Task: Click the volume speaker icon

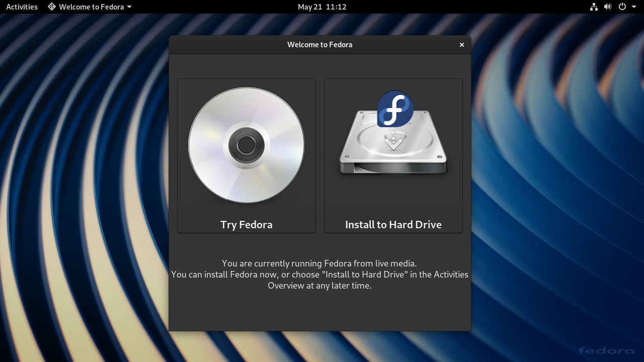Action: click(x=608, y=7)
